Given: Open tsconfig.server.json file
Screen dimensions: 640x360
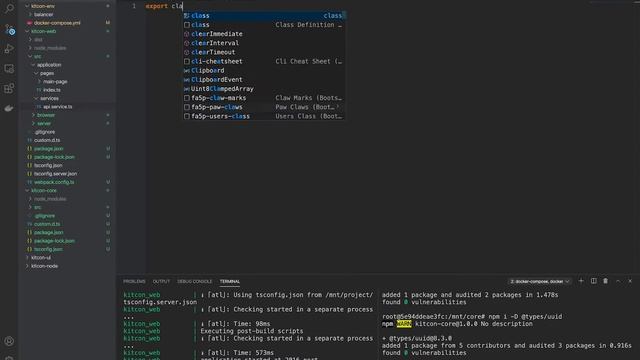Looking at the screenshot, I should click(x=56, y=173).
